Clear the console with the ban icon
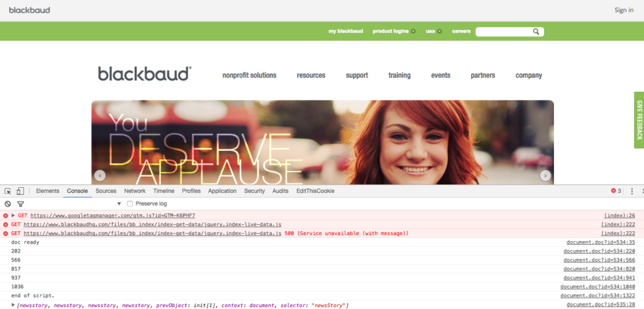 pos(8,204)
